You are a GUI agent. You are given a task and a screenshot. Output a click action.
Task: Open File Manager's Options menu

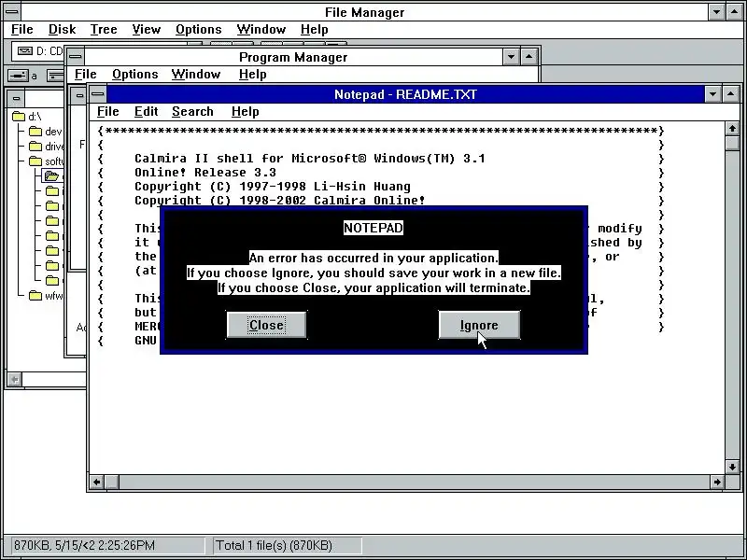pyautogui.click(x=198, y=30)
